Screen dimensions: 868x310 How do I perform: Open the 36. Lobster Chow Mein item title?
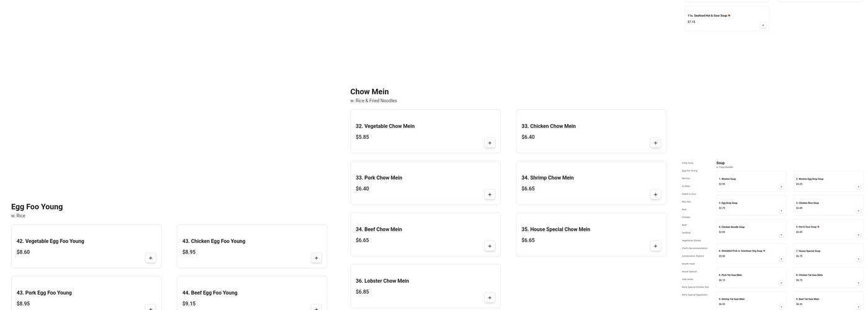[382, 281]
